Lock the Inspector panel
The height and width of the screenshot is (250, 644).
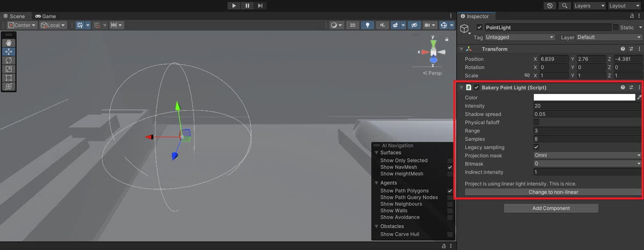[631, 16]
